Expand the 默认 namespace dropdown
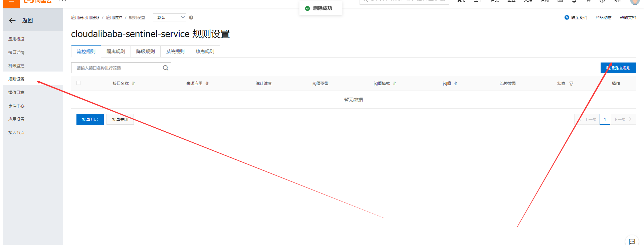 pyautogui.click(x=169, y=17)
